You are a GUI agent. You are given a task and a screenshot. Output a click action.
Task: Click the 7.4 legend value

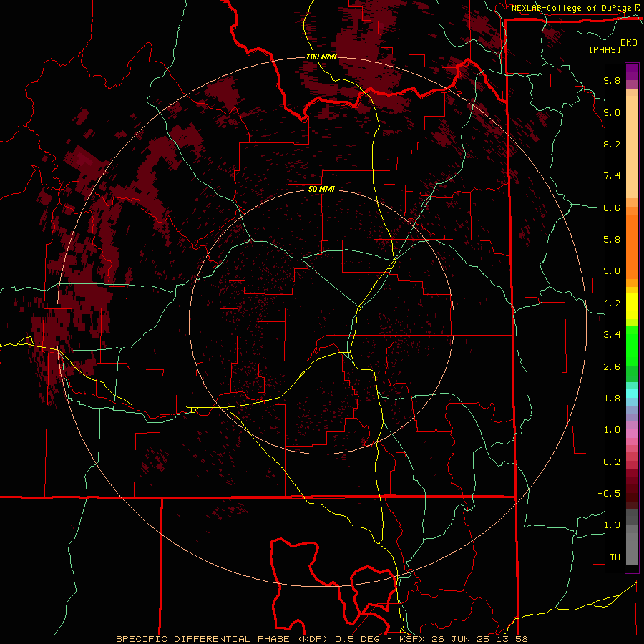[x=612, y=176]
